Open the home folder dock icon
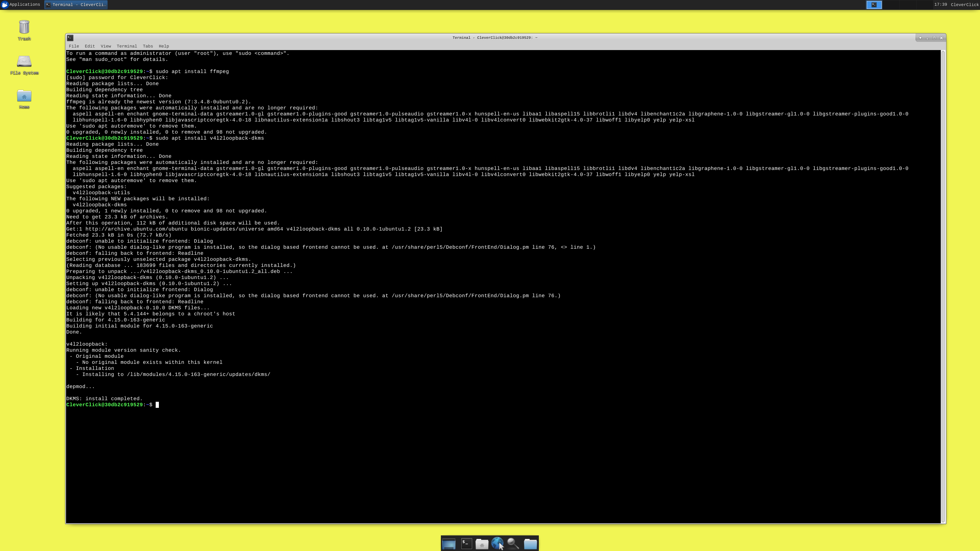Image resolution: width=980 pixels, height=551 pixels. [x=482, y=544]
